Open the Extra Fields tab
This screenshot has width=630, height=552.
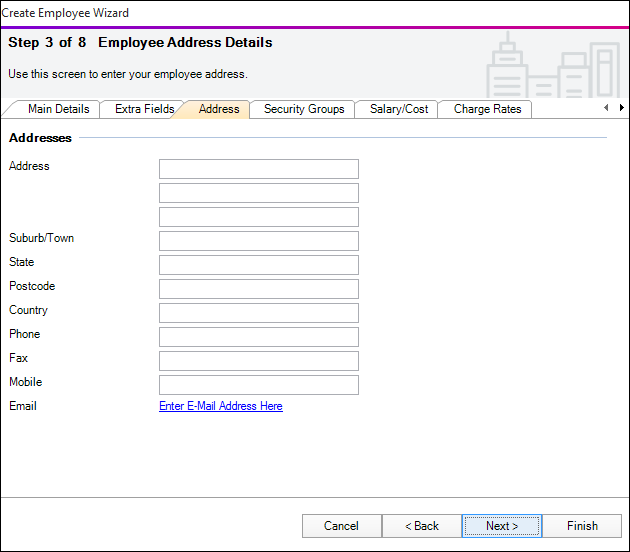pyautogui.click(x=144, y=109)
